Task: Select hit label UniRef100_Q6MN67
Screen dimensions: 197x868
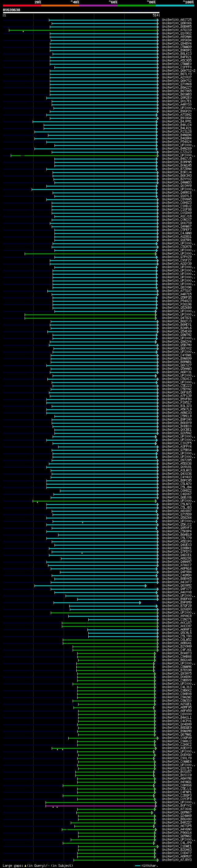Action: pyautogui.click(x=176, y=812)
